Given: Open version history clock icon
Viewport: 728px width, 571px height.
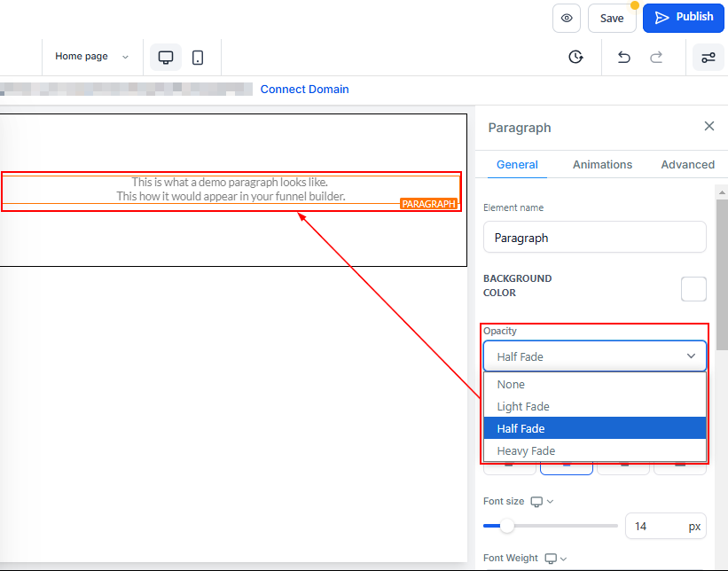Looking at the screenshot, I should tap(575, 57).
